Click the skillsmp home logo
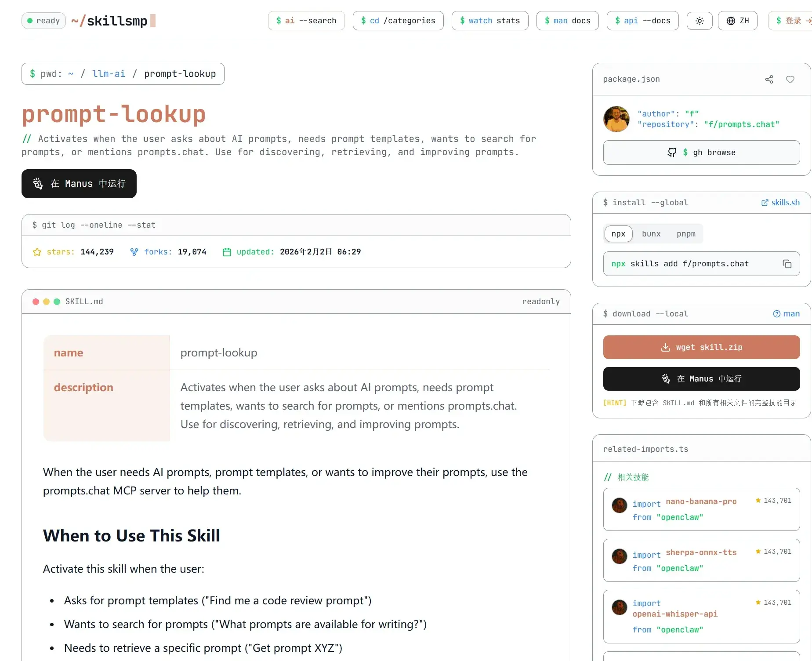This screenshot has width=812, height=661. [113, 21]
